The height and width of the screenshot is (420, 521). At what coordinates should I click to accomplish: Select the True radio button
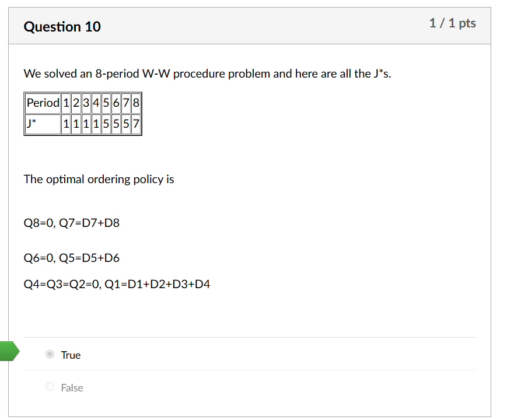coord(50,355)
